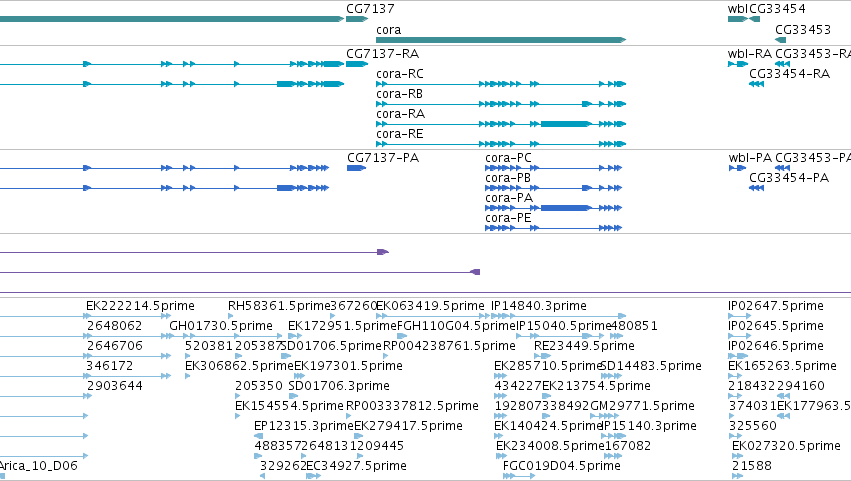This screenshot has height=481, width=851.
Task: Open EST EK154554.5prime
Action: point(289,407)
